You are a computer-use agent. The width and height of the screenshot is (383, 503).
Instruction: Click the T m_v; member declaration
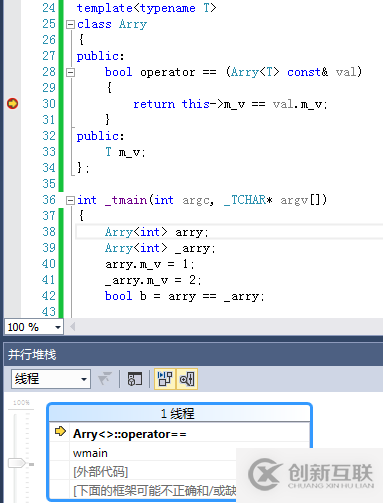point(125,152)
